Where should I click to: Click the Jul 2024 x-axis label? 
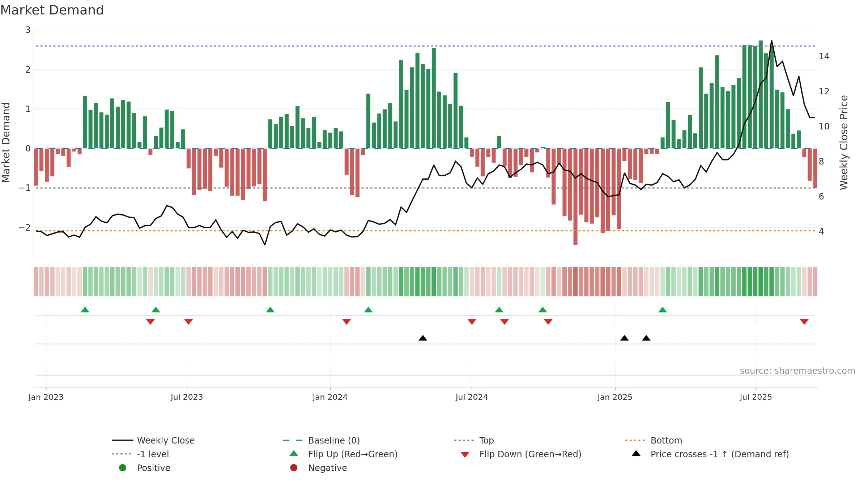coord(472,397)
